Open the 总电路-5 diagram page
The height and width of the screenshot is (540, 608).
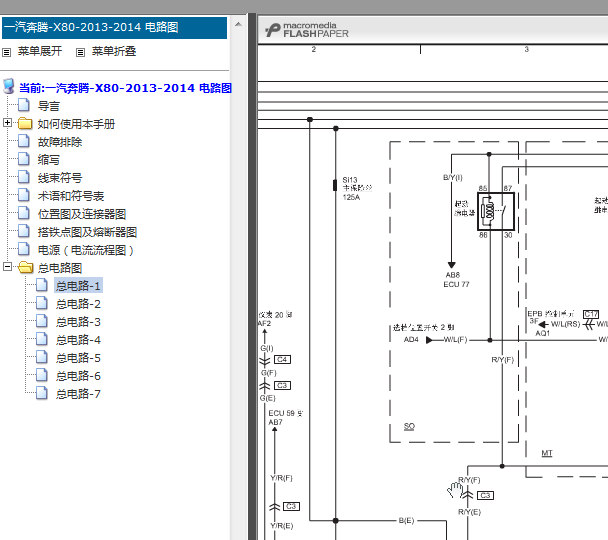(78, 358)
